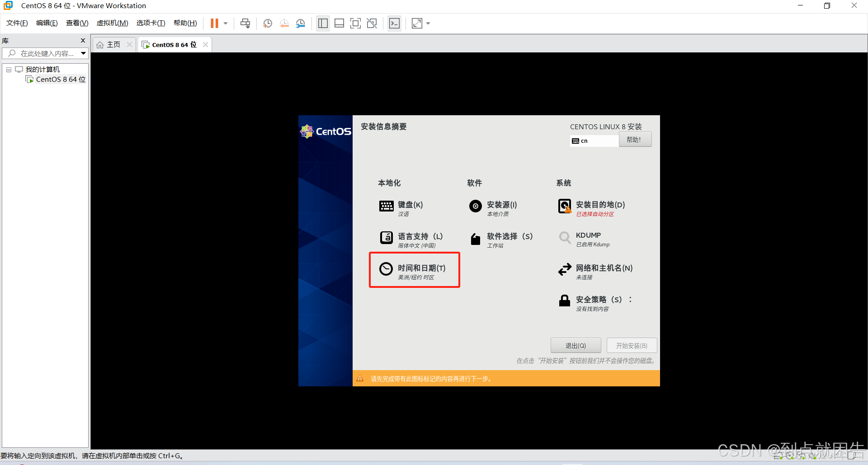The image size is (868, 465).
Task: Open the 帮助(H) menu
Action: (x=185, y=23)
